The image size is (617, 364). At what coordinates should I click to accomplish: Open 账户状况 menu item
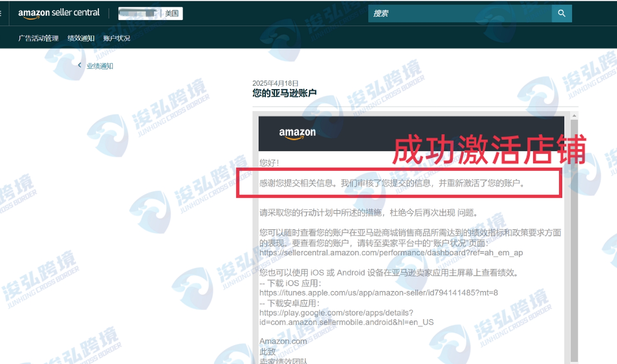[x=117, y=38]
